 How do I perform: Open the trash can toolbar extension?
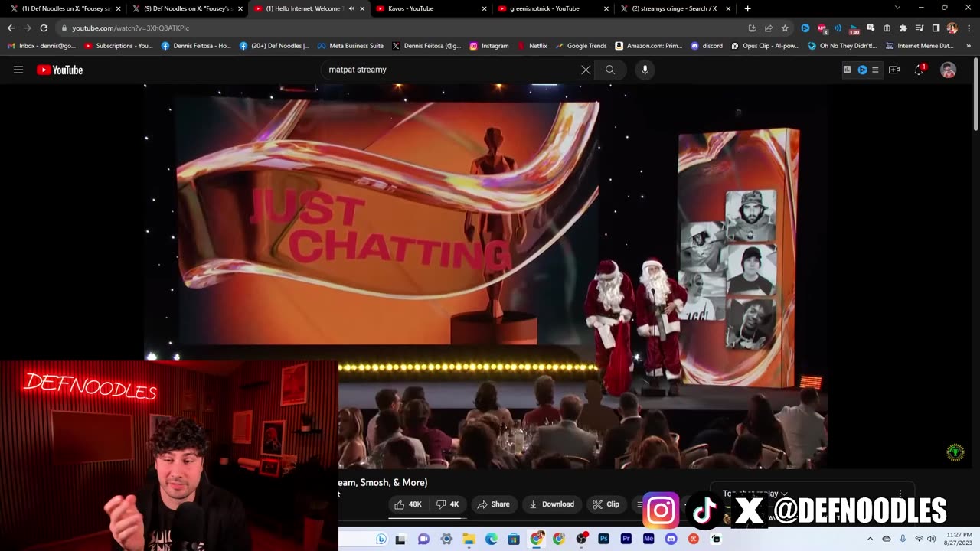(x=887, y=28)
